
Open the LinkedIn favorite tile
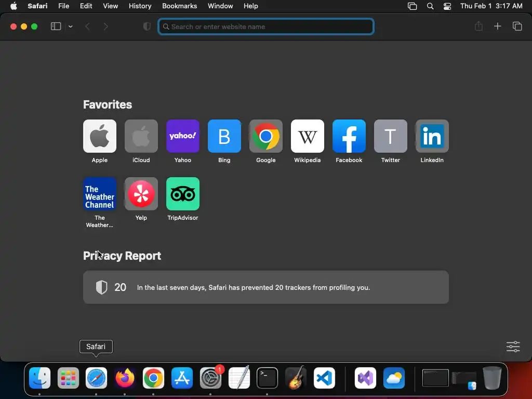click(432, 136)
